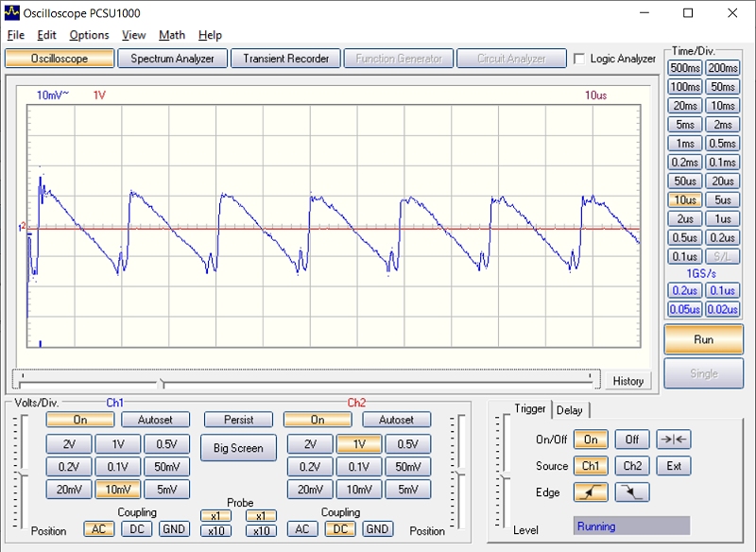
Task: Open the Spectrum Analyzer mode
Action: (x=173, y=59)
